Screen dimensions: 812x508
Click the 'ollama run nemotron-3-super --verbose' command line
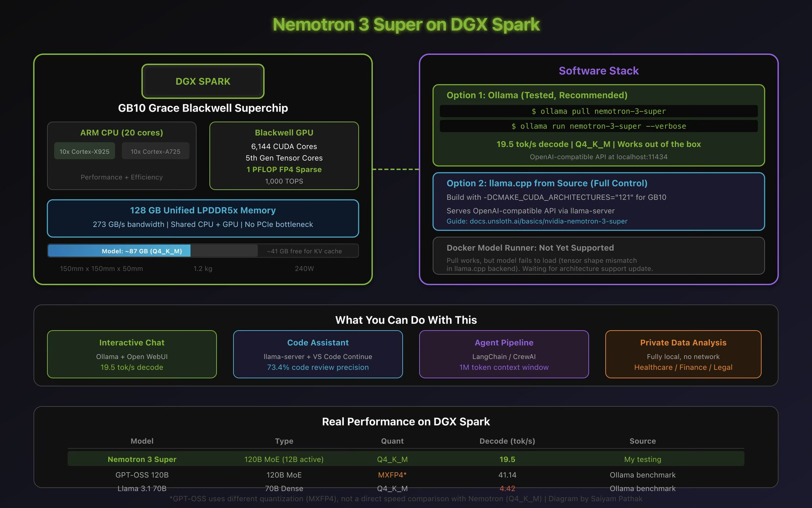pos(599,126)
